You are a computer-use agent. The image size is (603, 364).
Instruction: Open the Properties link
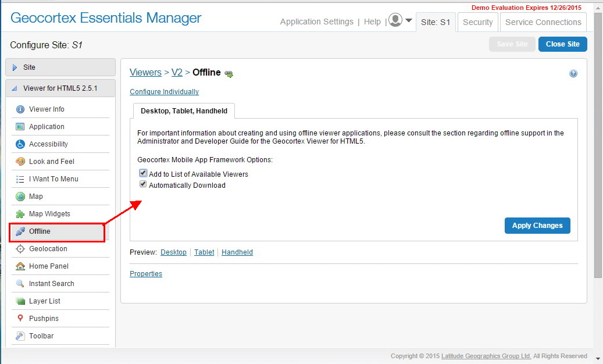click(146, 274)
